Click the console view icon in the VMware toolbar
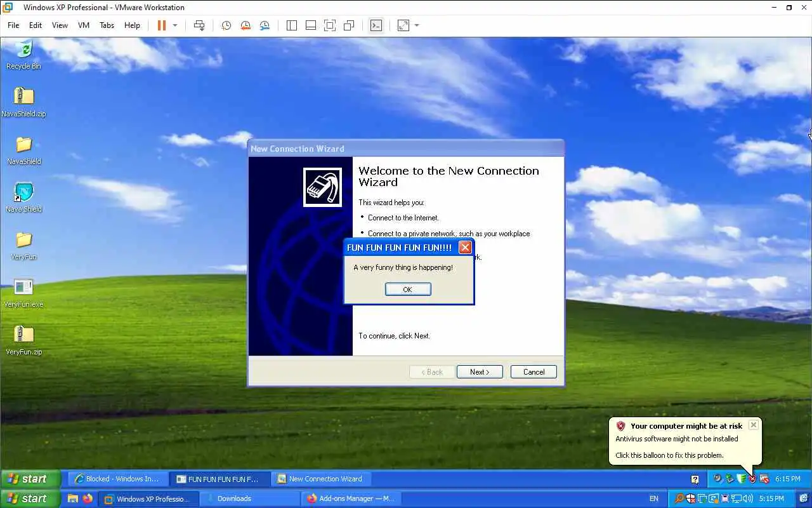 (x=376, y=25)
